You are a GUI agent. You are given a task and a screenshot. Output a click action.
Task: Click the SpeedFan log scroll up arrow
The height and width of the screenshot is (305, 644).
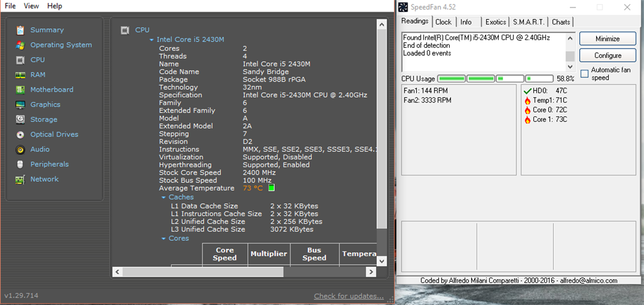point(570,38)
